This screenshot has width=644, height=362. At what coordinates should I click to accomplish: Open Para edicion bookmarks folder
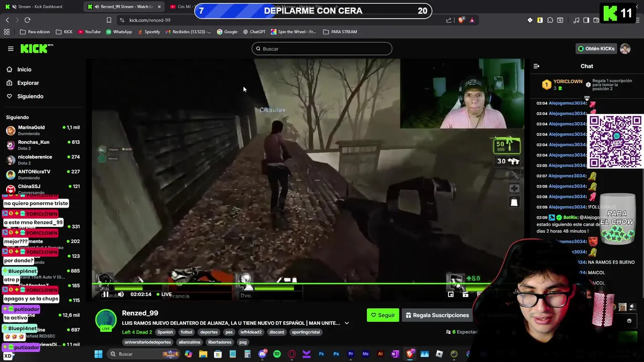(x=35, y=32)
